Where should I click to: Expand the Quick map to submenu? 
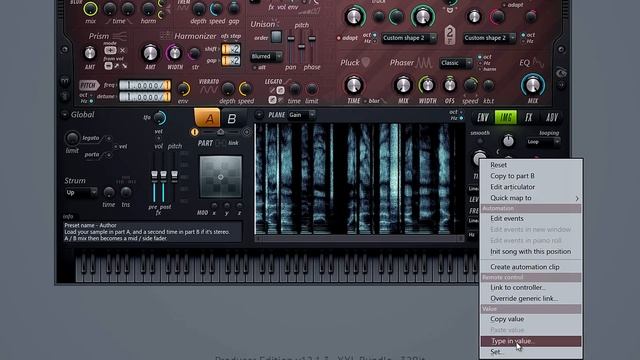click(x=531, y=198)
